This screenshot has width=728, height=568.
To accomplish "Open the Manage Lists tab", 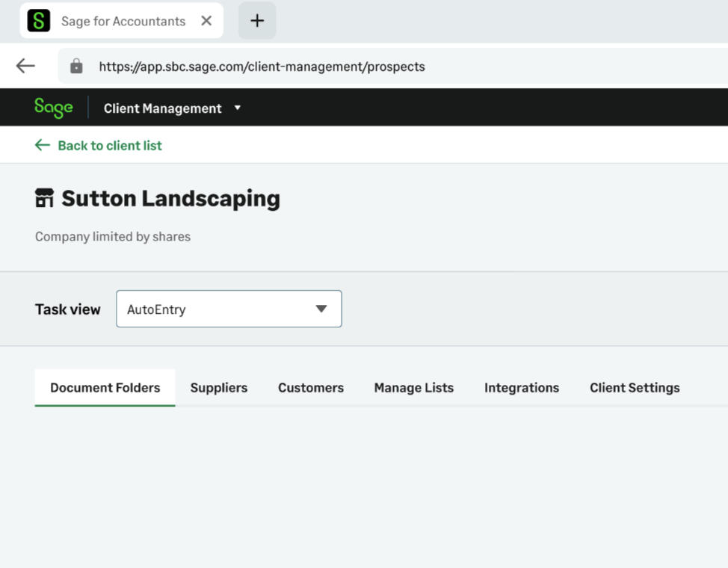I will point(414,387).
